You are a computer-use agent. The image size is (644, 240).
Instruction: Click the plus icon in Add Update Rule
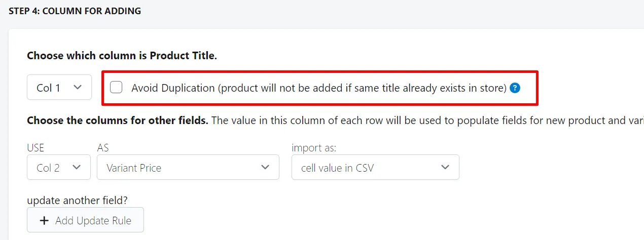[45, 221]
